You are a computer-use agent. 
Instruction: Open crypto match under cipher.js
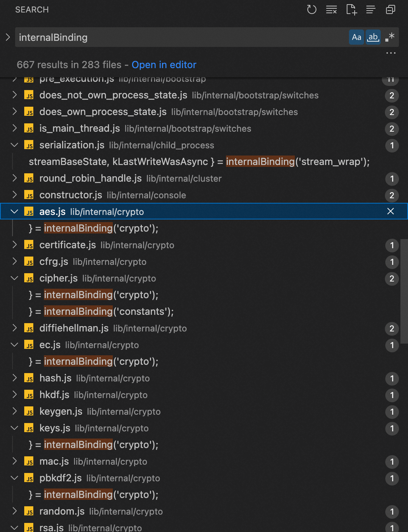93,295
